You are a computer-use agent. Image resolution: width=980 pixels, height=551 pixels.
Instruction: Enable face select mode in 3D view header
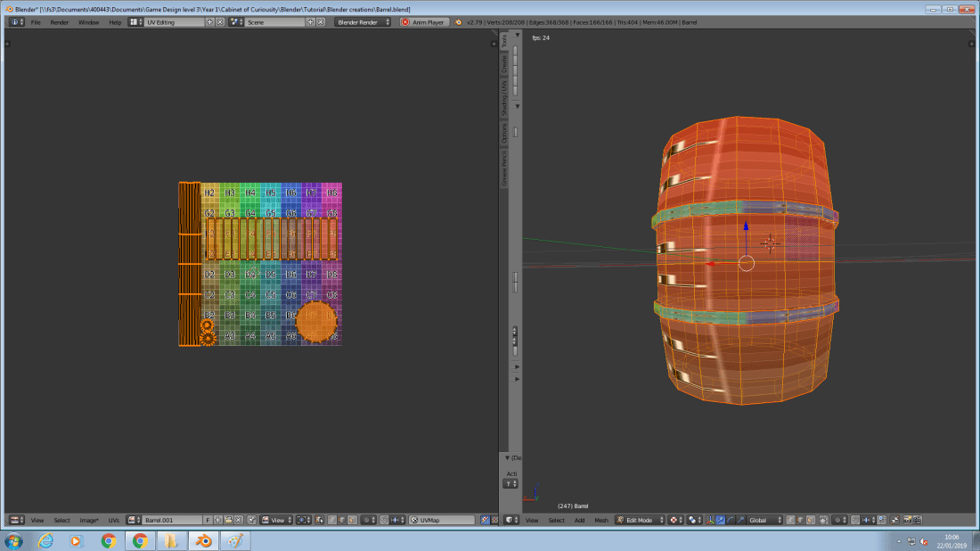pyautogui.click(x=809, y=520)
